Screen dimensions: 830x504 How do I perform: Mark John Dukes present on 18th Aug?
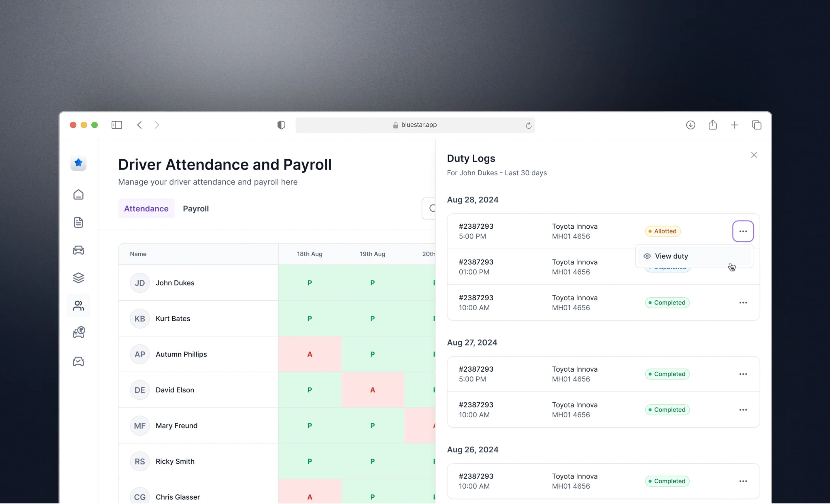(x=309, y=283)
